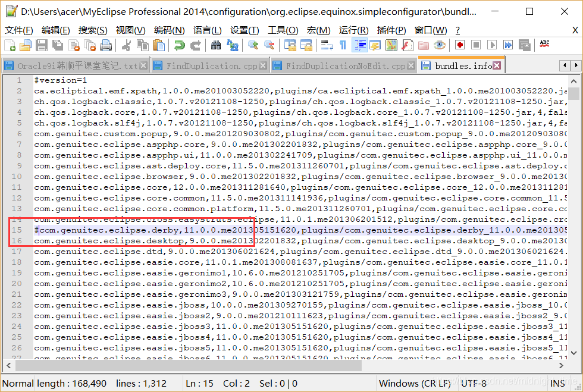Zoom out with the magnifier minus icon

[x=269, y=45]
